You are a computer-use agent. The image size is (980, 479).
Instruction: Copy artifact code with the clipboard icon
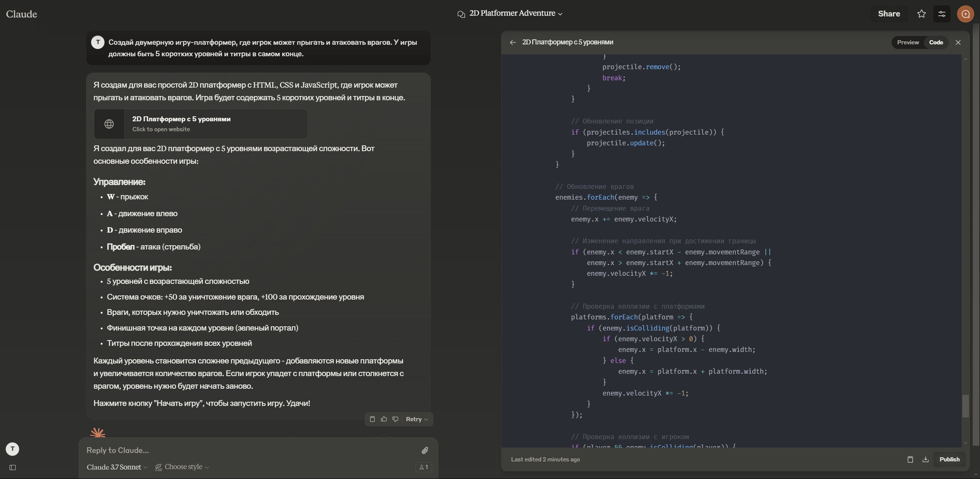(910, 459)
